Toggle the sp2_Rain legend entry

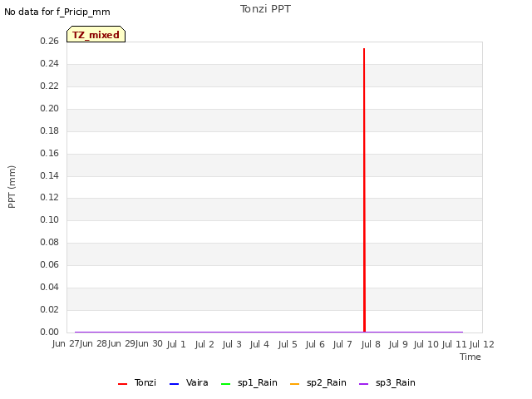click(x=318, y=382)
